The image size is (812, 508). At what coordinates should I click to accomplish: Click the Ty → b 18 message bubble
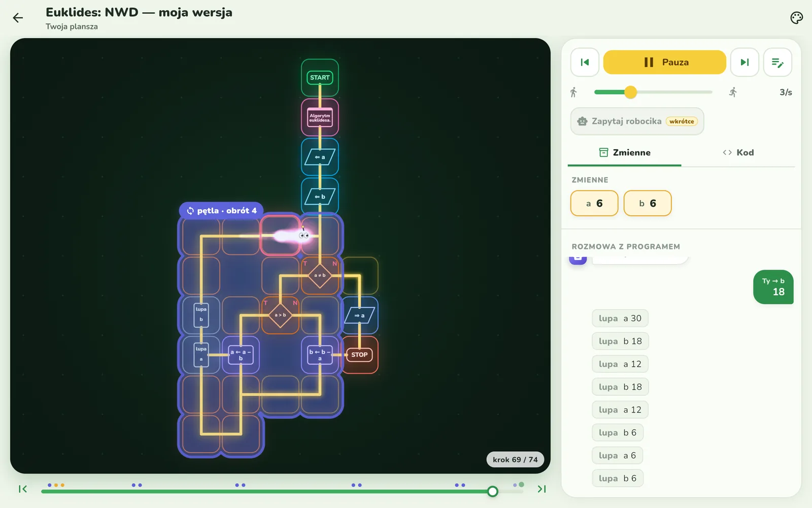pos(773,287)
